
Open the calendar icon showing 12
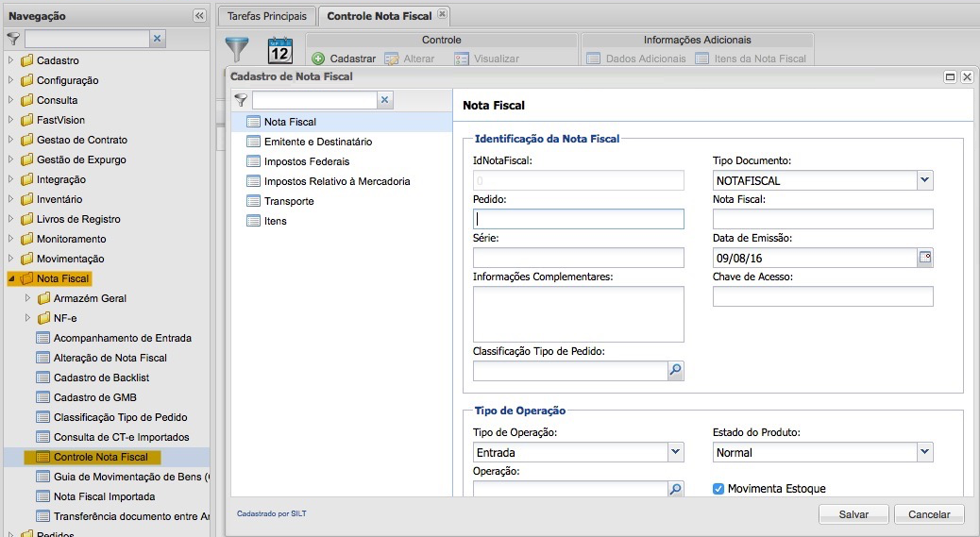(x=280, y=50)
